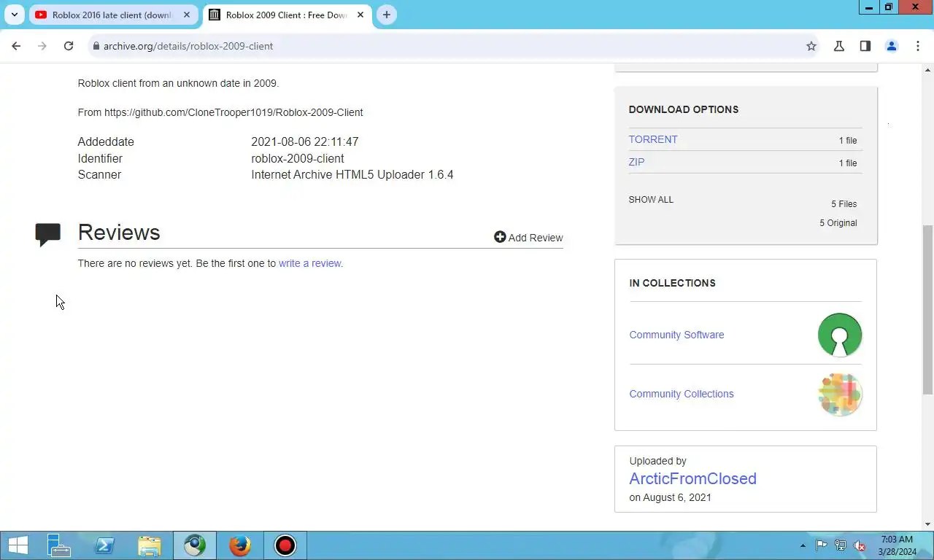
Task: Open the Windows Start button
Action: (x=18, y=545)
